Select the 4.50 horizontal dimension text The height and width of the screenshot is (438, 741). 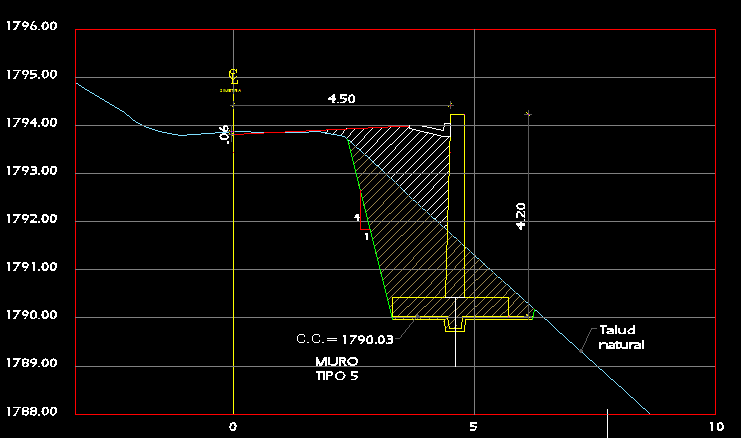coord(342,99)
